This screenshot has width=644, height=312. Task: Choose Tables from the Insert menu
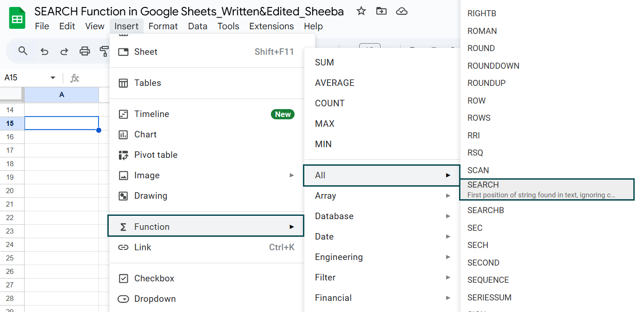coord(206,83)
